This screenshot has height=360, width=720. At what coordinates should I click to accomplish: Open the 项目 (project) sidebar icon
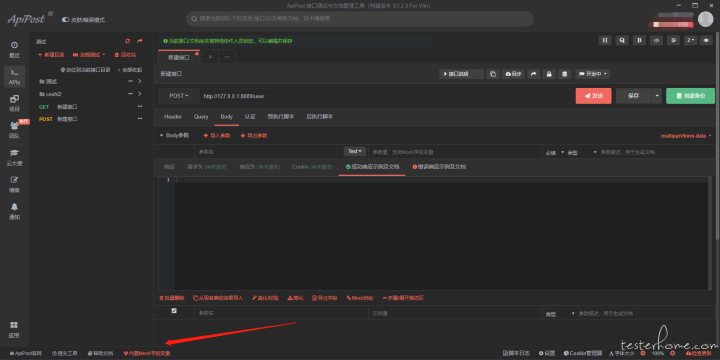[x=14, y=103]
